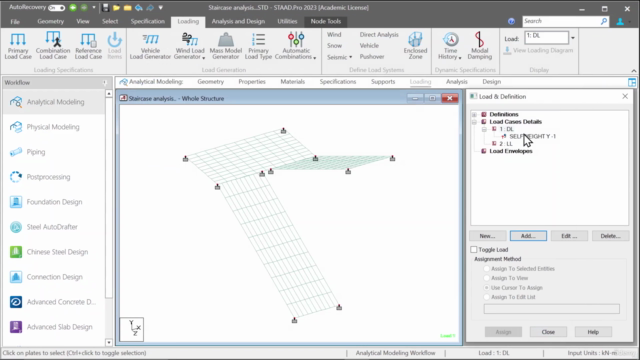
Task: Click the ribbon Search field
Action: [565, 21]
